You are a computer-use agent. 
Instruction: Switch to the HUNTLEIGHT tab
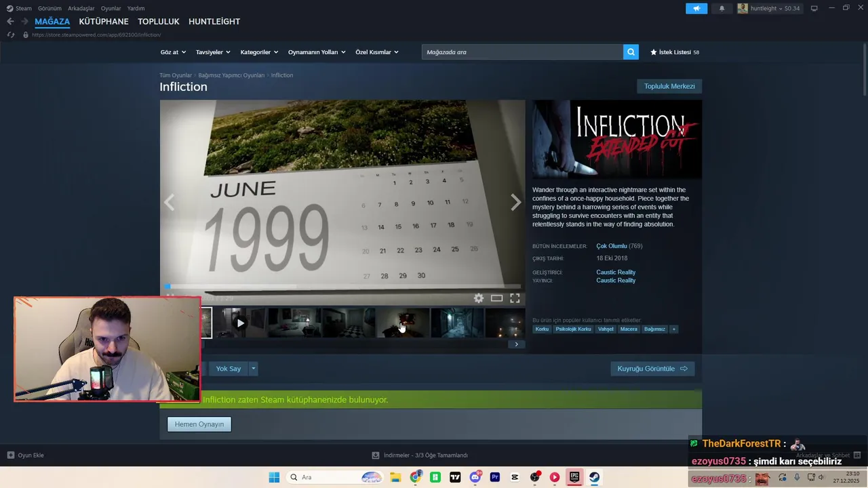[214, 22]
